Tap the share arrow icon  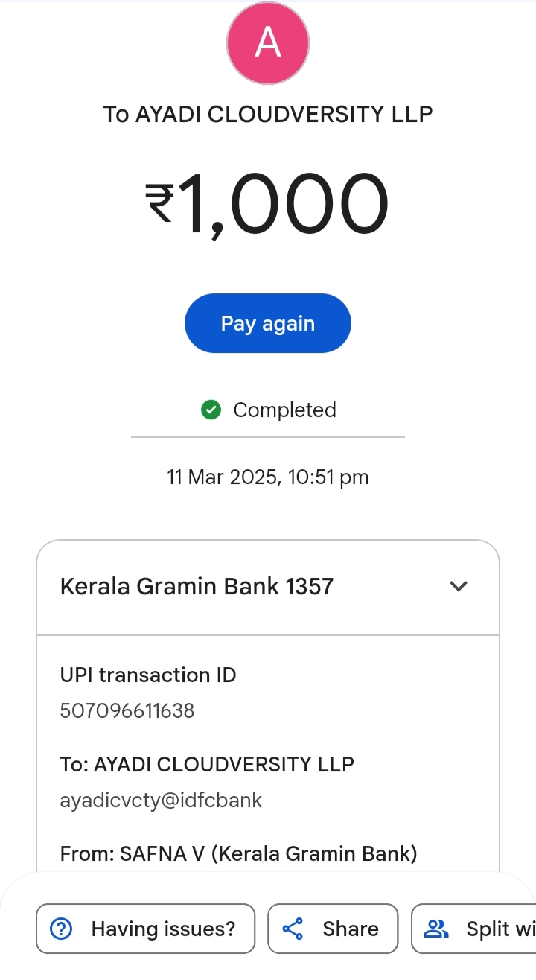click(x=293, y=929)
